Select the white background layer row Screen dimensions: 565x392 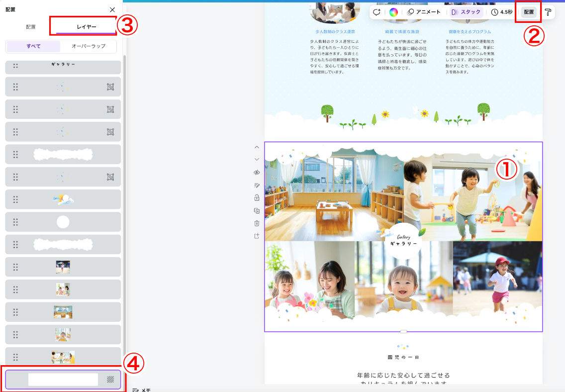click(x=63, y=380)
